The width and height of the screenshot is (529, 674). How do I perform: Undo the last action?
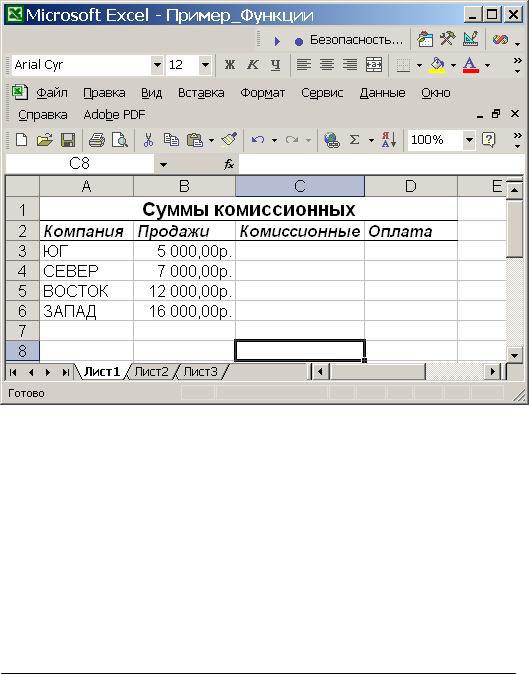point(258,140)
